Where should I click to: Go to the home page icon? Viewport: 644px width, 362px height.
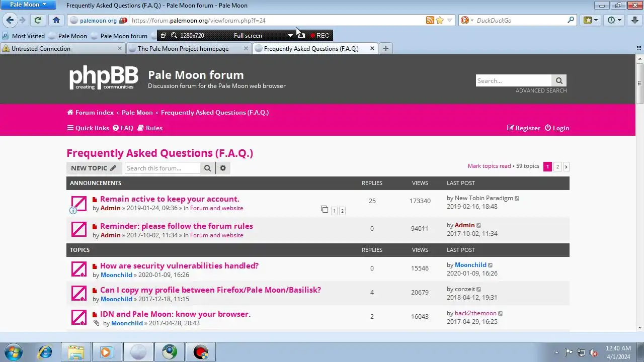(56, 20)
